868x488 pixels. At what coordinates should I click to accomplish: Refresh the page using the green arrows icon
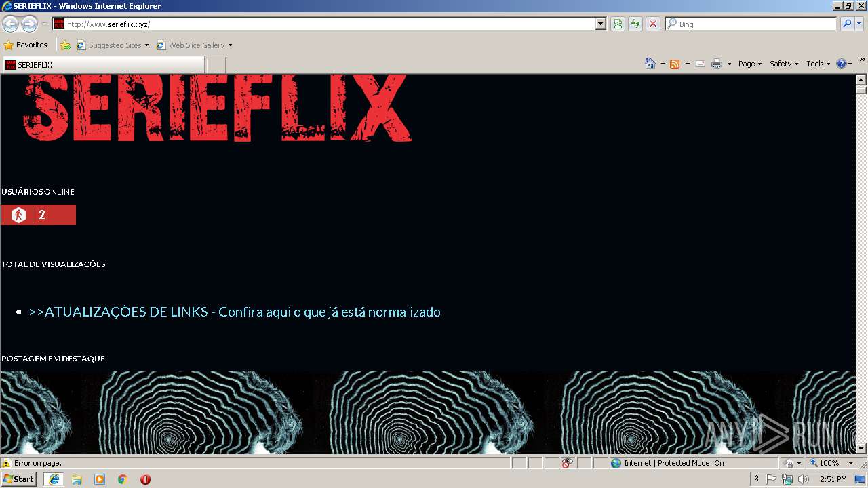635,24
